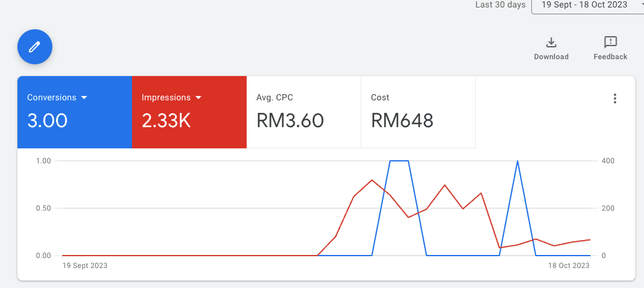Click the 0.00 left-axis label
The image size is (644, 288).
pyautogui.click(x=42, y=256)
